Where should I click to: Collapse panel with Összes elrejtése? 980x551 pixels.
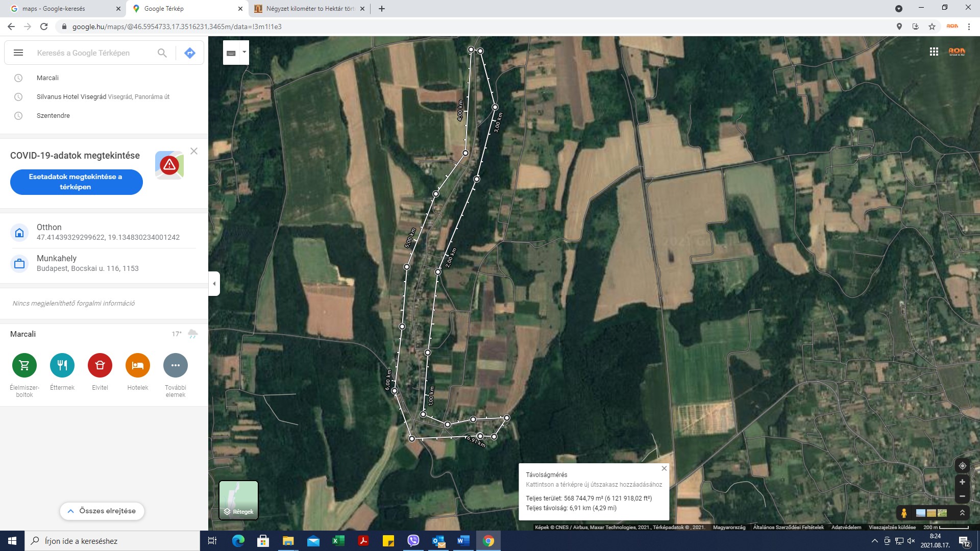102,511
